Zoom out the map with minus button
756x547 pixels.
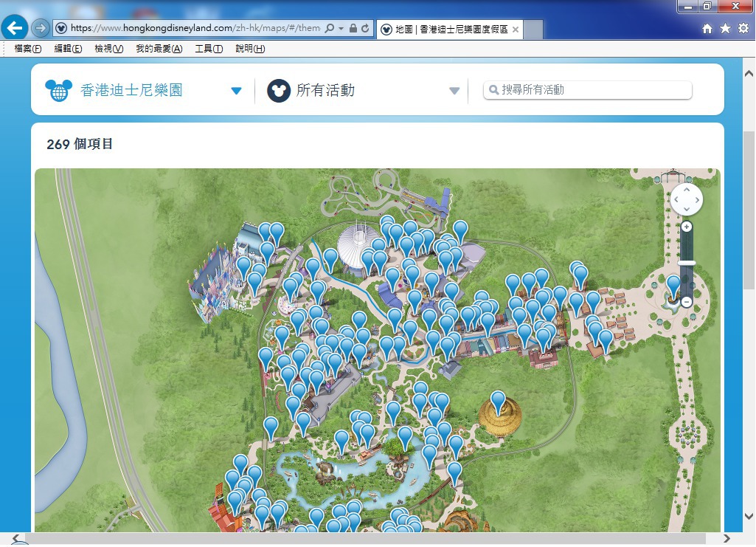(687, 302)
